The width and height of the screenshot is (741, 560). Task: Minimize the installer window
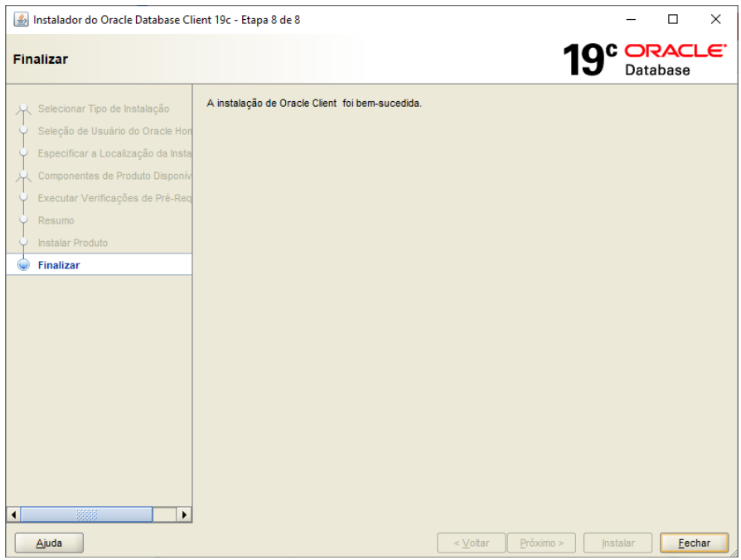(631, 19)
